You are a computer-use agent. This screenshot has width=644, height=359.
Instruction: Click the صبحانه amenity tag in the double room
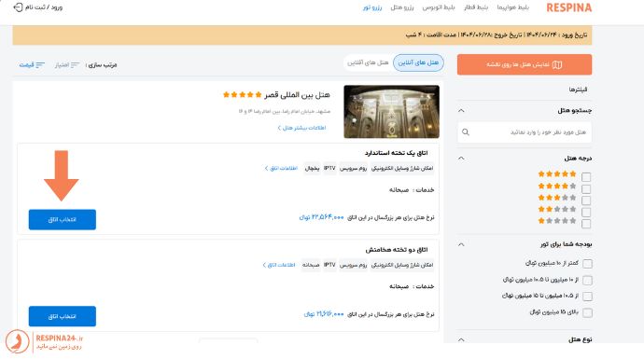tap(311, 265)
